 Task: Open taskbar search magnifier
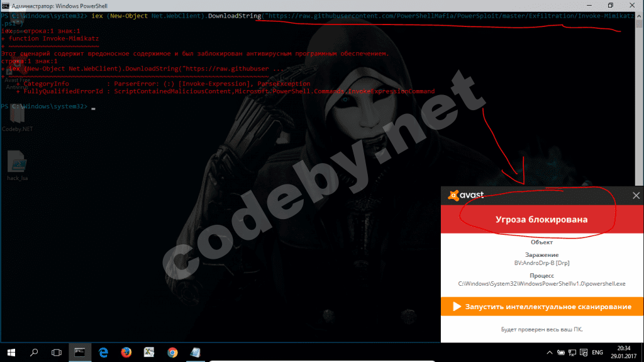(x=34, y=353)
